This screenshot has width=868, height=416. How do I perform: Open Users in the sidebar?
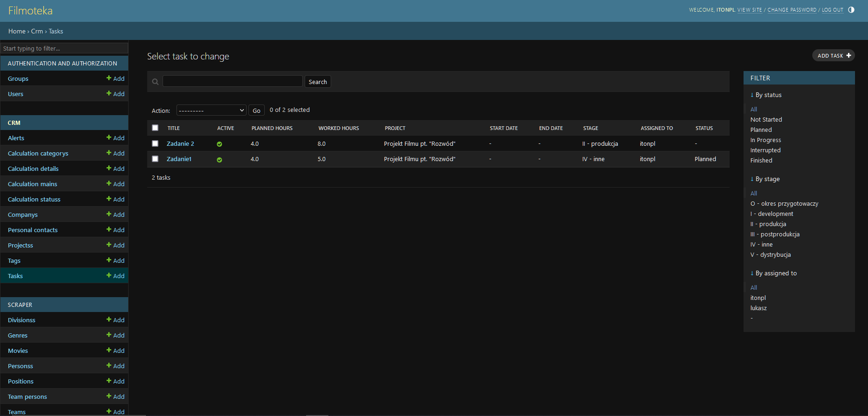click(x=15, y=94)
